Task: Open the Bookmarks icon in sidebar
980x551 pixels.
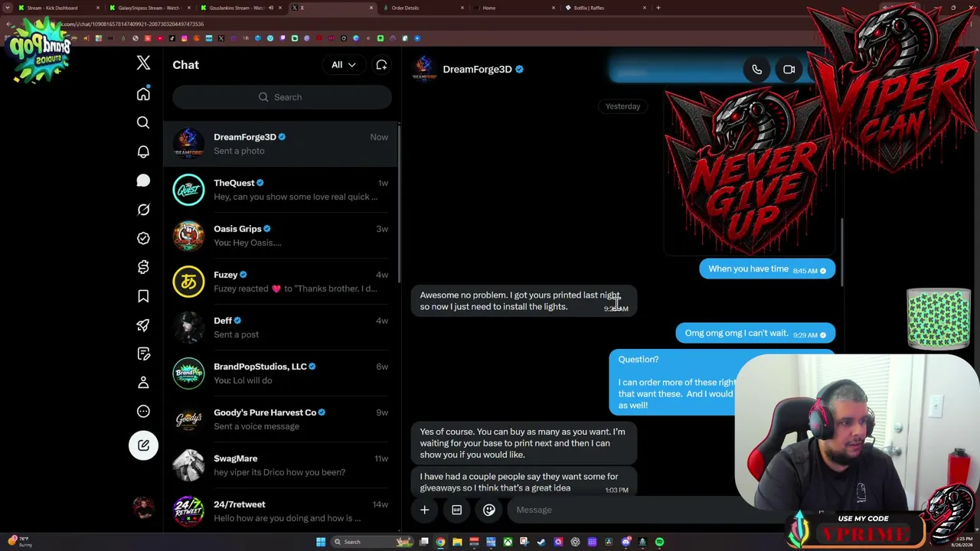Action: pyautogui.click(x=143, y=296)
